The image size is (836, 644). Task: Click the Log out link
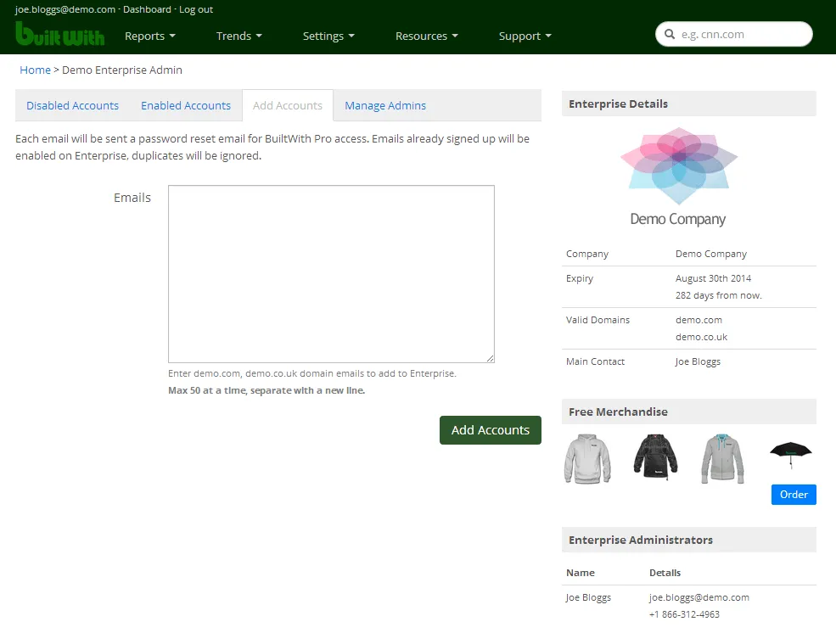[x=196, y=9]
